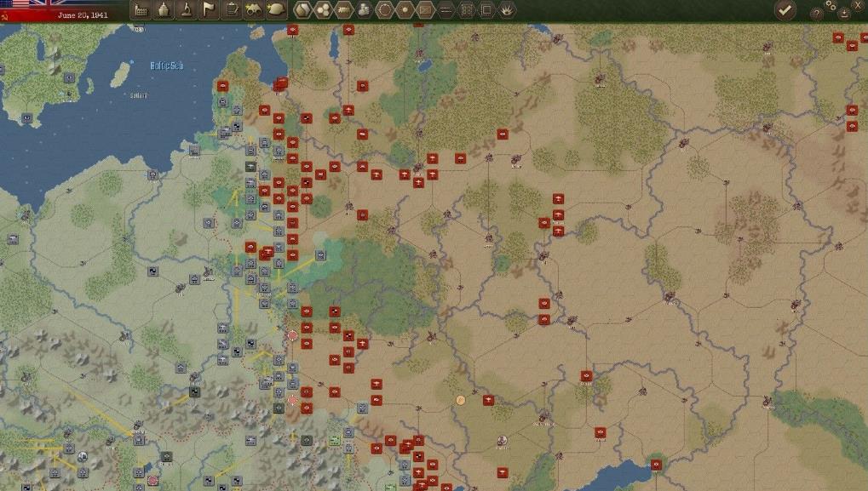868x491 pixels.
Task: Click the save game icon near top right
Action: (x=845, y=13)
